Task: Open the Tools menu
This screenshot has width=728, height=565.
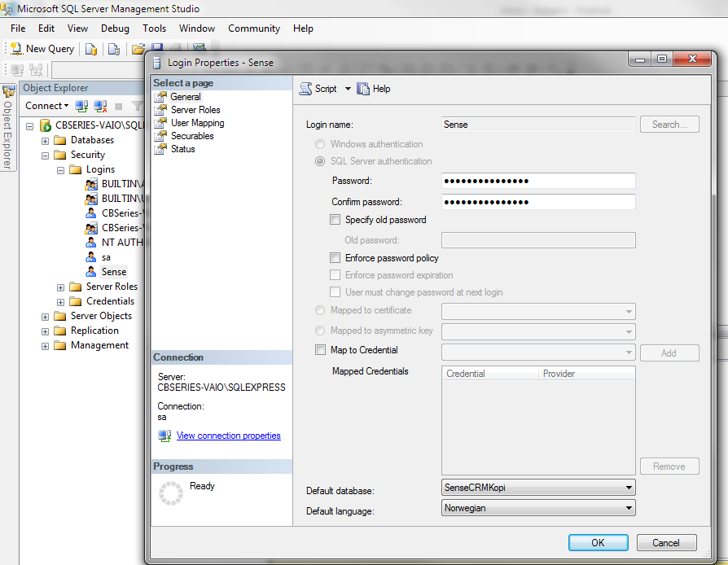Action: 154,28
